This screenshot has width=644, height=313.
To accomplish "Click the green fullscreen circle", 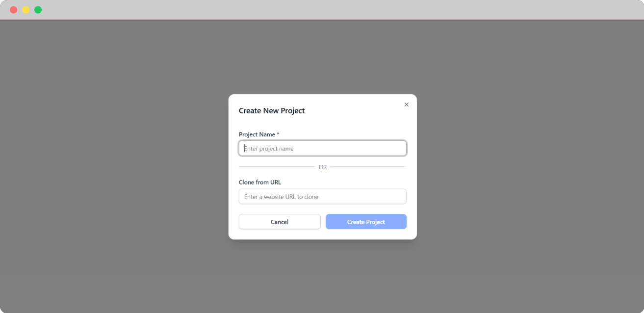I will [38, 9].
